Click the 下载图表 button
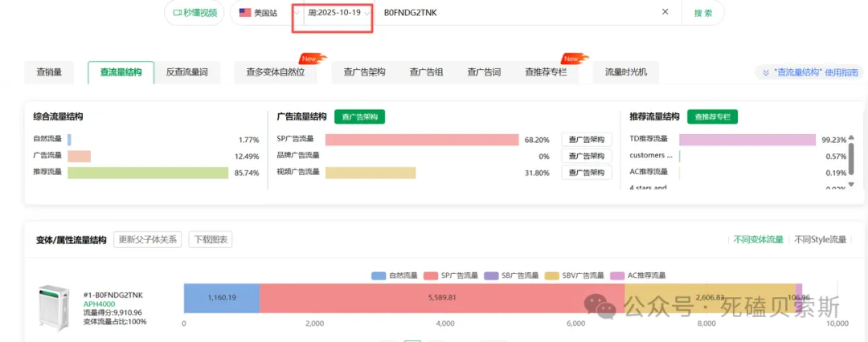Viewport: 868px width, 342px height. [x=210, y=239]
